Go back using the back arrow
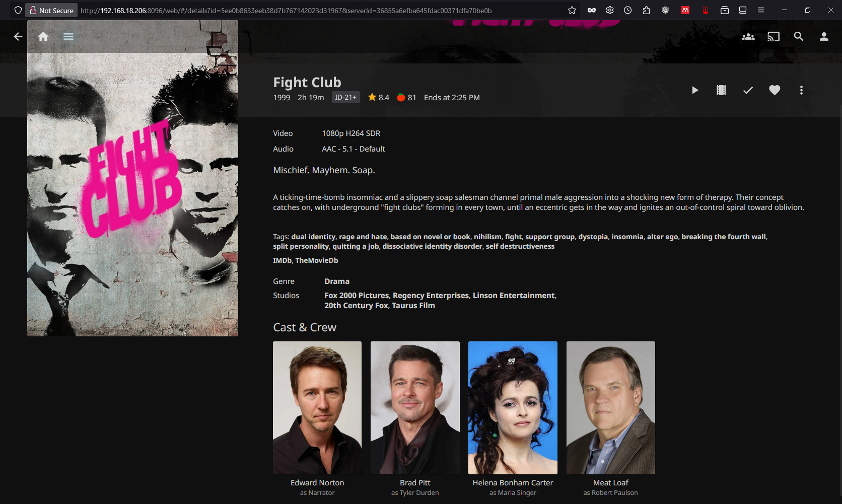Screen dimensions: 842x504 [18, 36]
